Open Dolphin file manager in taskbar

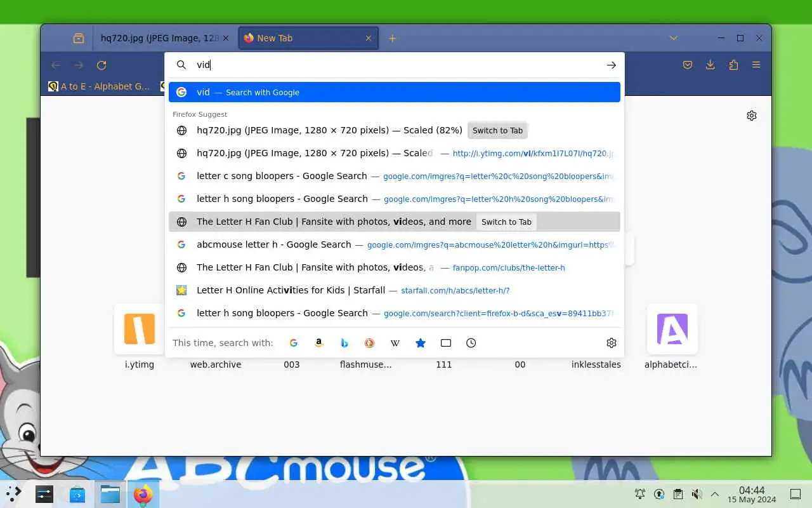click(x=110, y=494)
